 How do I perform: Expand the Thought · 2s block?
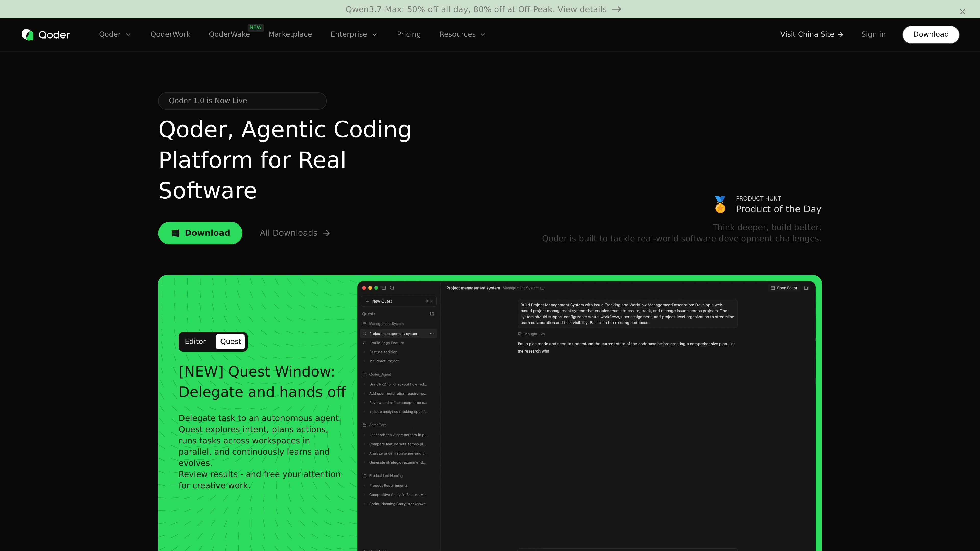pos(531,334)
